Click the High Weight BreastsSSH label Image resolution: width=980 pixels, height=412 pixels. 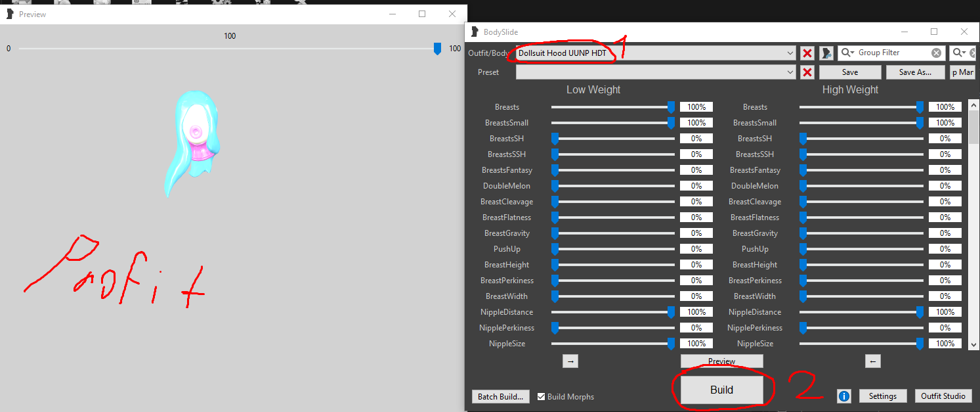pos(755,154)
